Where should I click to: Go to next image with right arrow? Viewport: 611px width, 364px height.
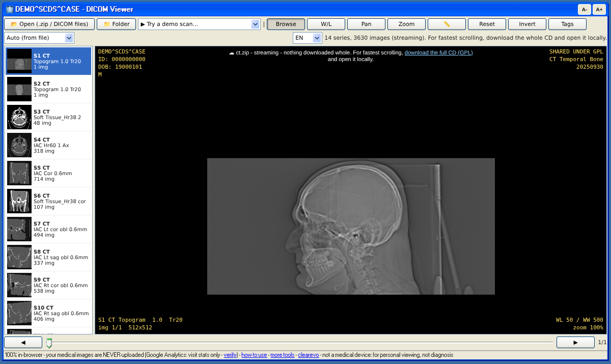pos(575,343)
